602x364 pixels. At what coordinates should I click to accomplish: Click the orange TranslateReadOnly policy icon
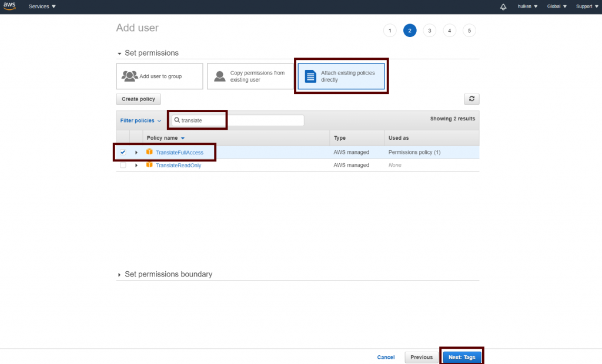(149, 165)
